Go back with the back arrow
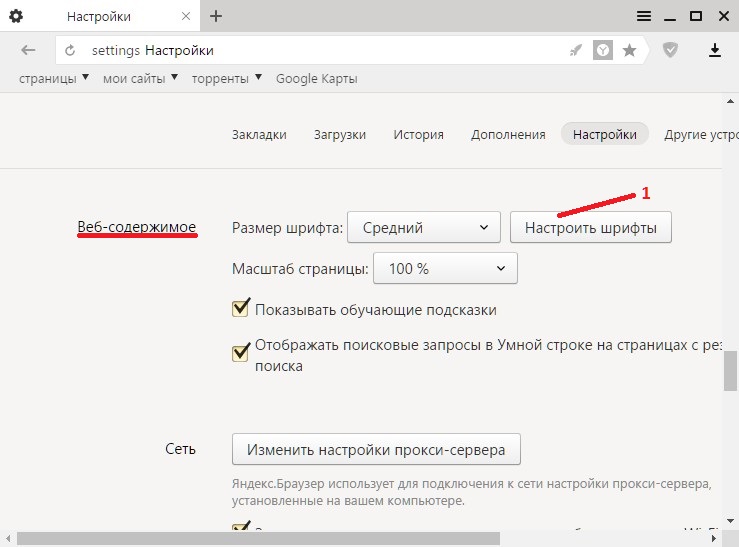The image size is (739, 547). [x=28, y=50]
